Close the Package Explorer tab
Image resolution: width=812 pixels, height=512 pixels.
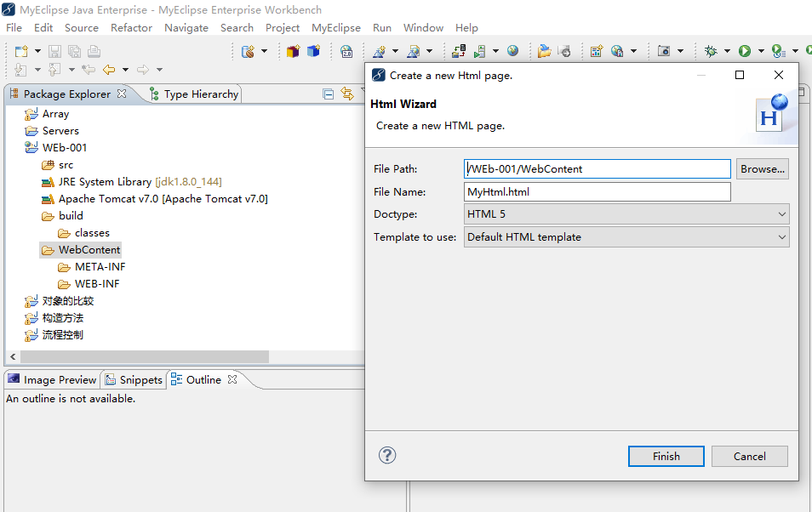point(122,94)
